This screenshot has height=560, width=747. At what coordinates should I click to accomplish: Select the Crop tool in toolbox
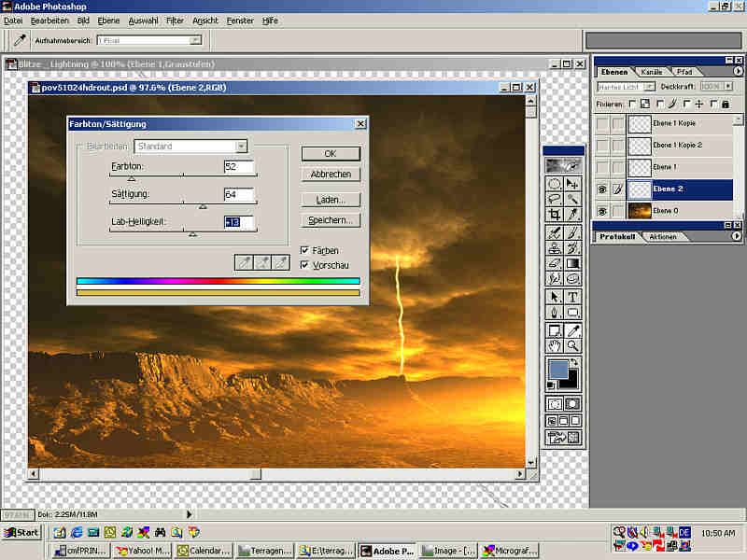pos(555,215)
